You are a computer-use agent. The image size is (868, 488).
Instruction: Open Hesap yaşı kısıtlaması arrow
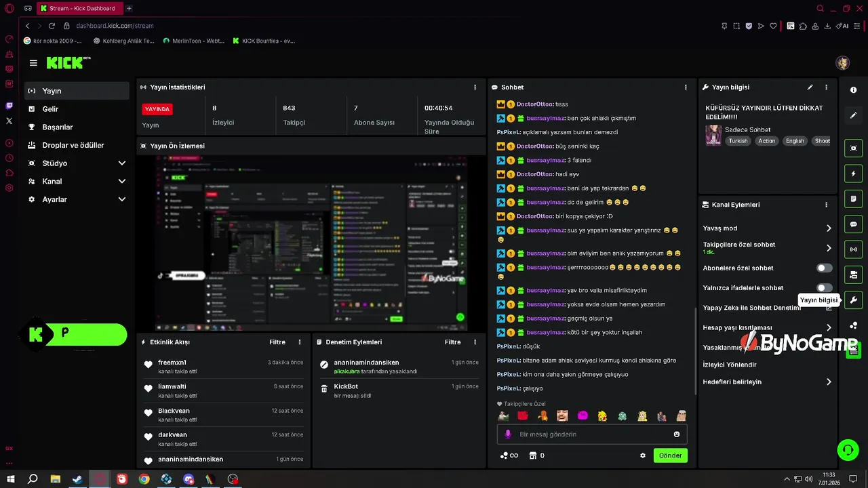click(829, 328)
